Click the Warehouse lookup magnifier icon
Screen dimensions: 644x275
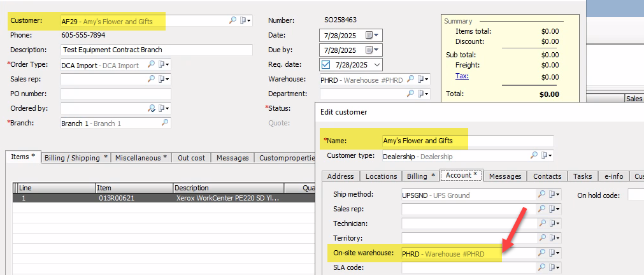pyautogui.click(x=410, y=79)
